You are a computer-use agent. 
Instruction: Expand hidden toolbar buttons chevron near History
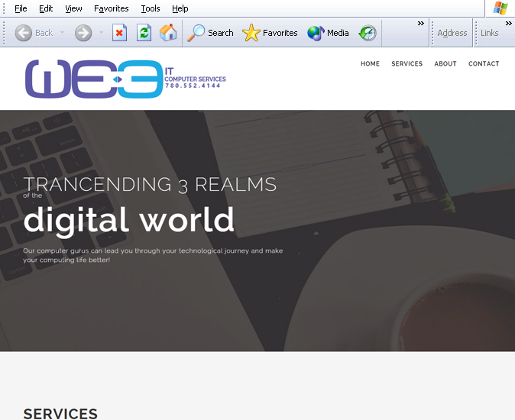pos(420,24)
